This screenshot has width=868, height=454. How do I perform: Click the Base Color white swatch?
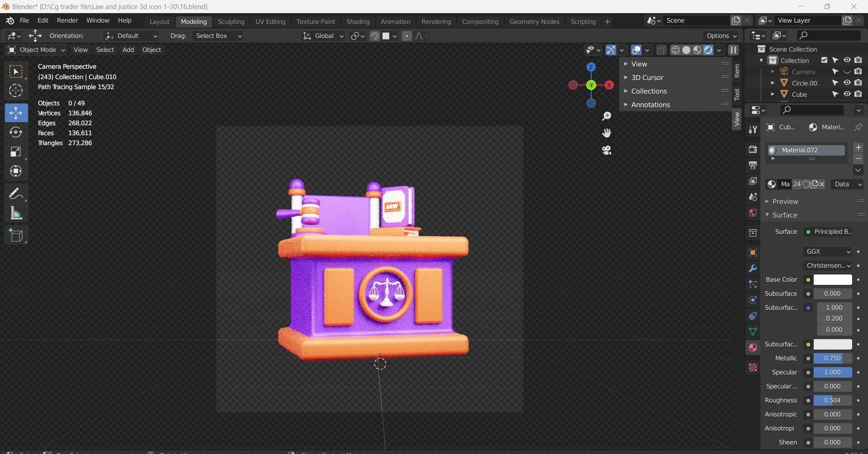833,280
